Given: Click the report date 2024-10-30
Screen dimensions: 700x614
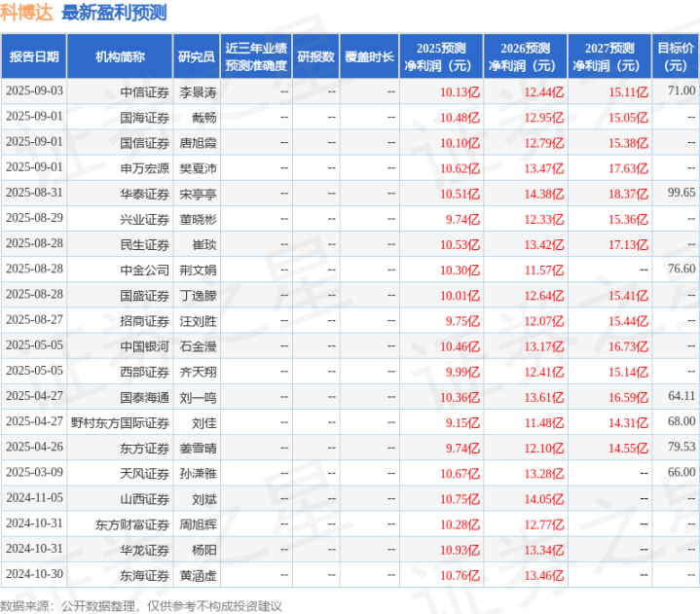Looking at the screenshot, I should (x=34, y=574).
